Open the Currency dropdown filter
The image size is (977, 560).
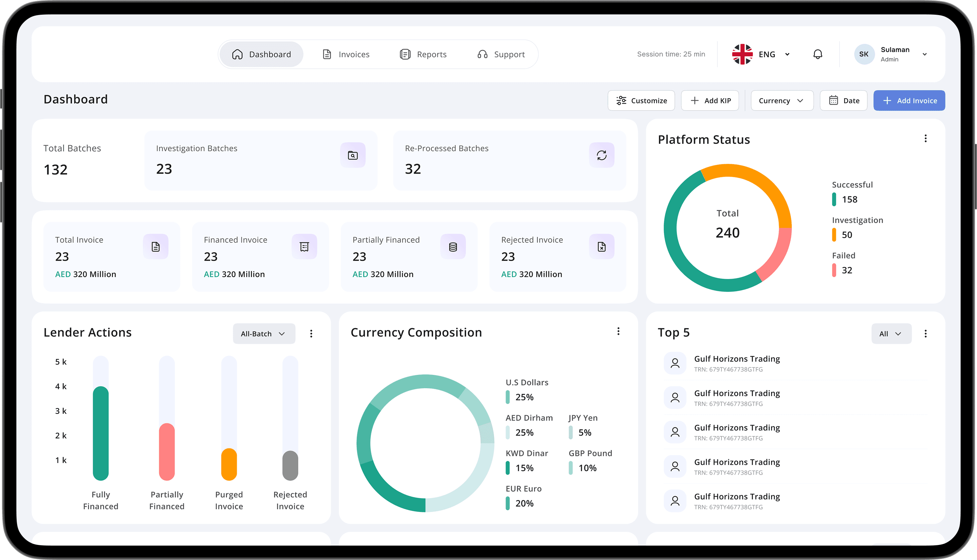click(782, 100)
